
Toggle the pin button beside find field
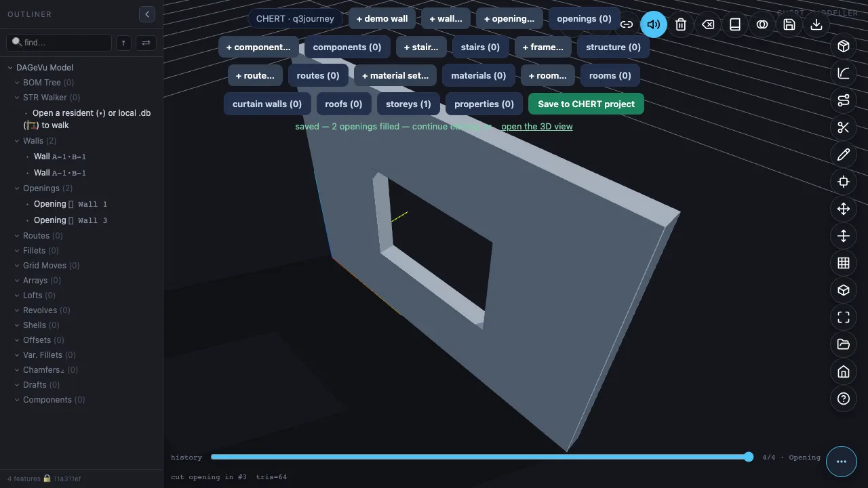click(123, 43)
